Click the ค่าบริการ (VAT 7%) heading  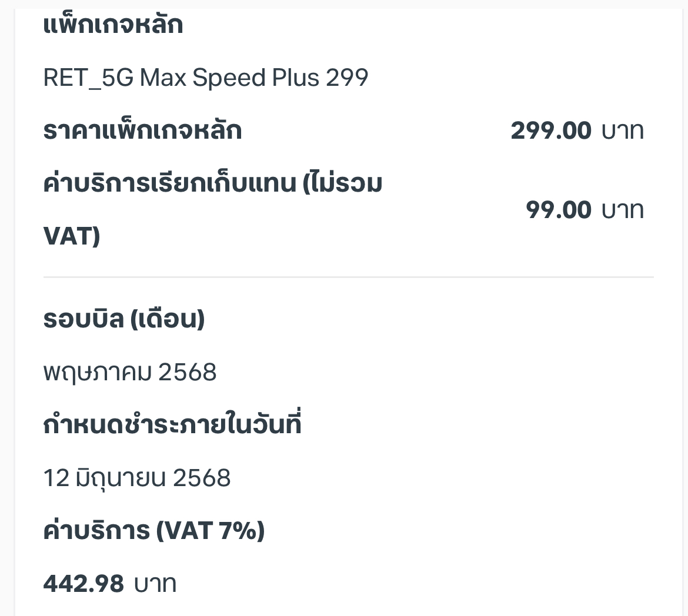[154, 530]
